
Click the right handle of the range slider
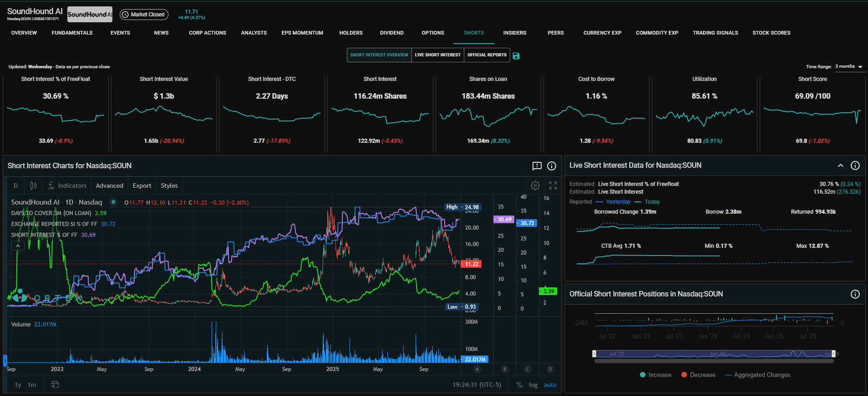point(833,354)
